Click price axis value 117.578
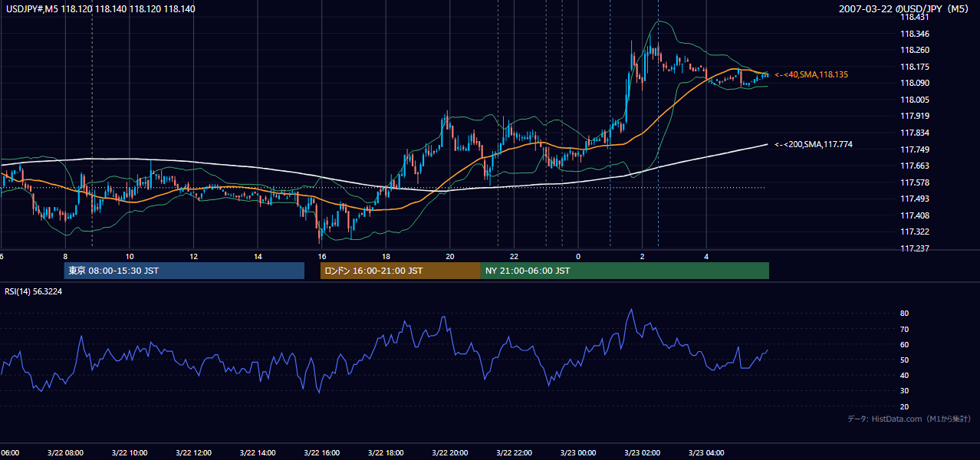 pyautogui.click(x=916, y=182)
